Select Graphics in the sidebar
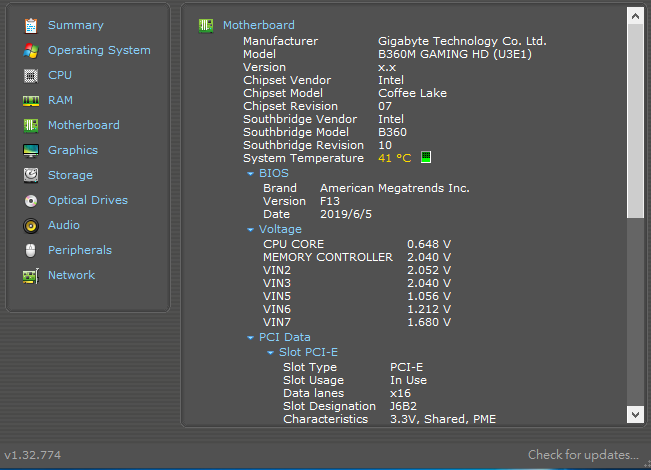Image resolution: width=651 pixels, height=470 pixels. (x=73, y=150)
